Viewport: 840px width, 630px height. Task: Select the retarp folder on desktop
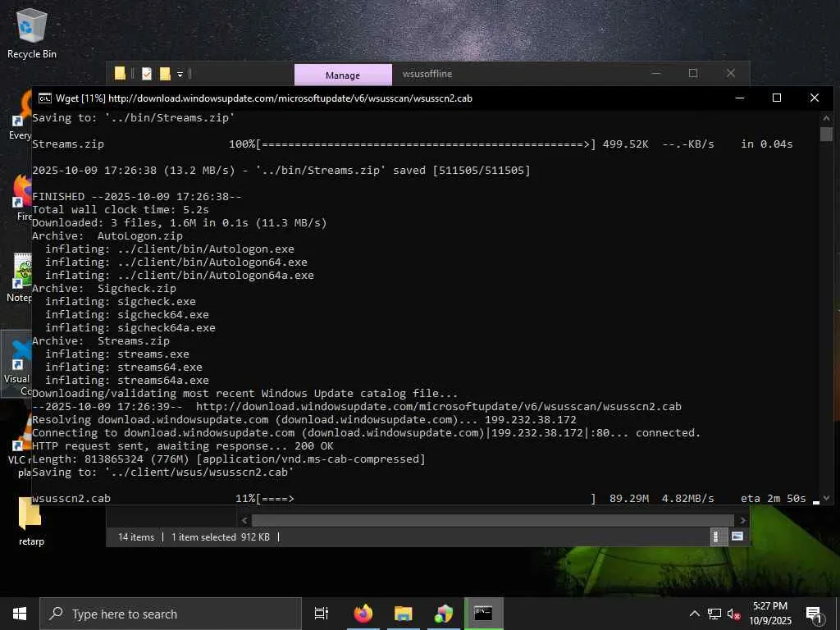click(x=31, y=521)
